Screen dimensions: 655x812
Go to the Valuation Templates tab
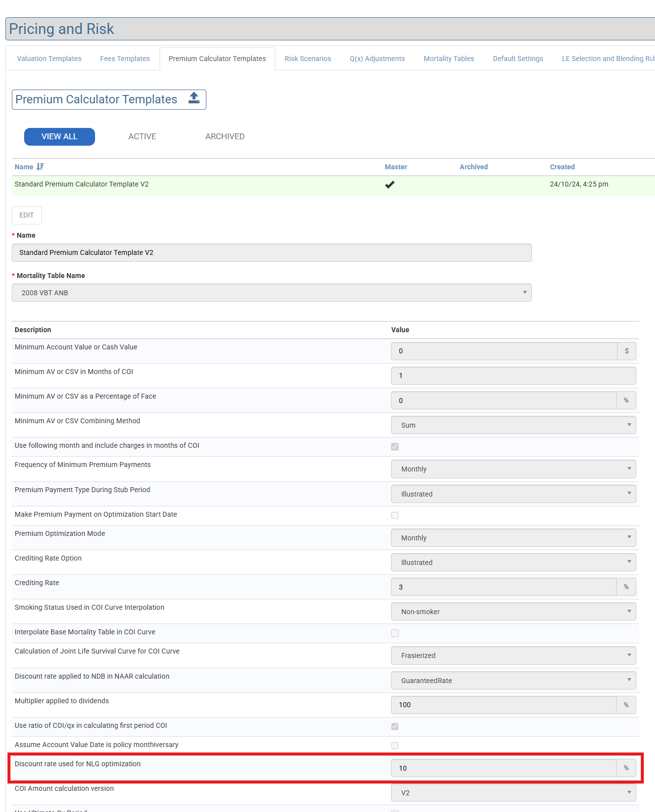coord(49,59)
